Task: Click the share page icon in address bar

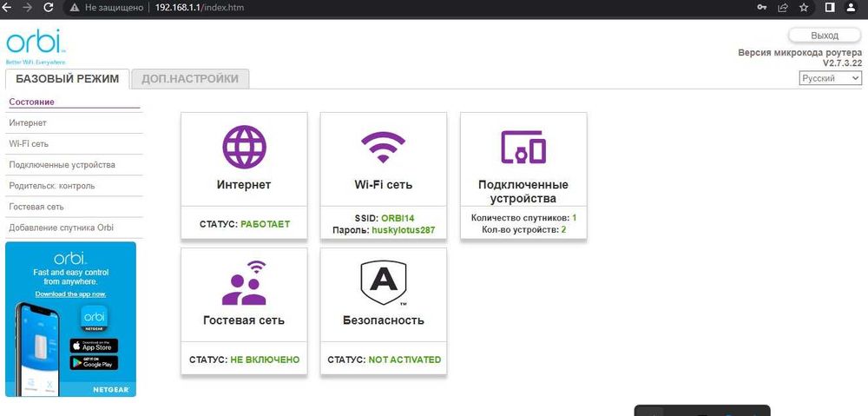Action: 783,8
